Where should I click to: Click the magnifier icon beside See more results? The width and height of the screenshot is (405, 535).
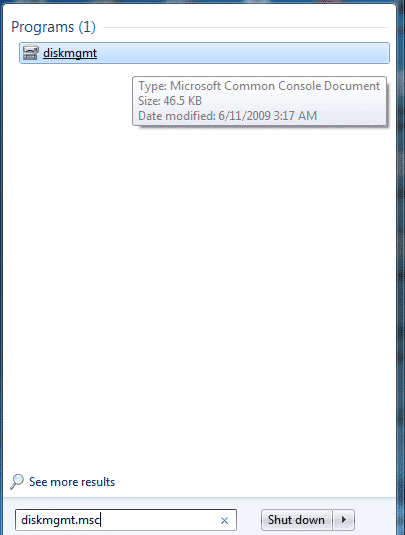click(x=16, y=481)
